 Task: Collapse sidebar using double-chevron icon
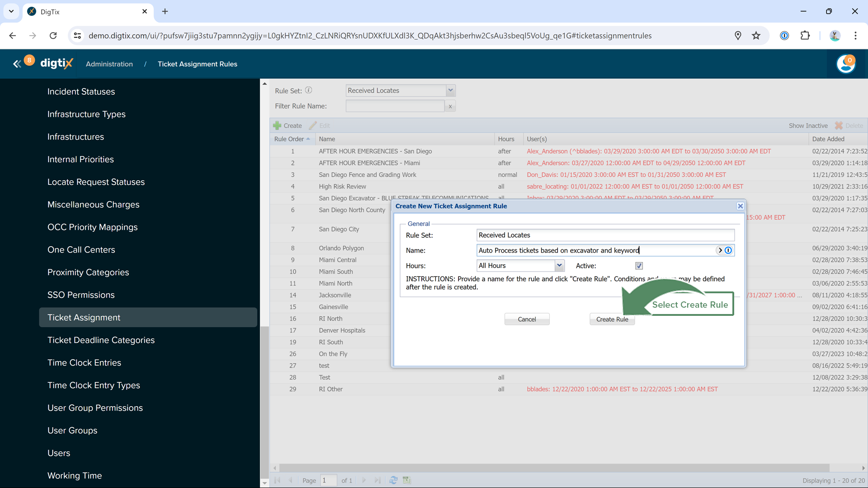tap(17, 64)
